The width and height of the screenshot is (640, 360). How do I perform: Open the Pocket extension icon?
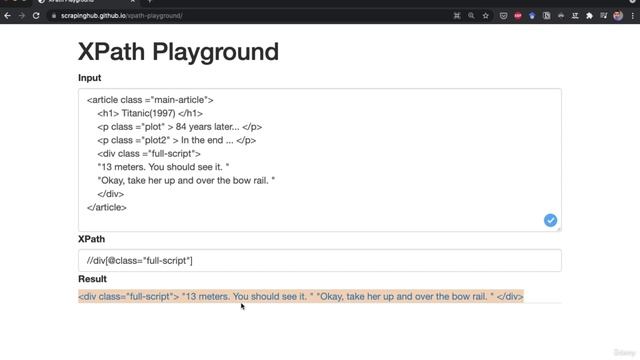(503, 16)
